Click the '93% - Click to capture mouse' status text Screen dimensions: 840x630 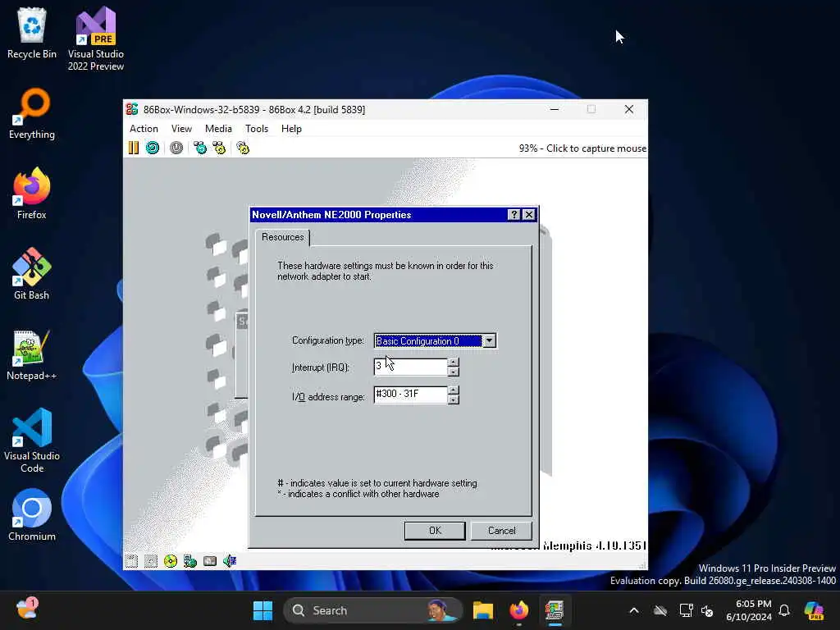(582, 148)
